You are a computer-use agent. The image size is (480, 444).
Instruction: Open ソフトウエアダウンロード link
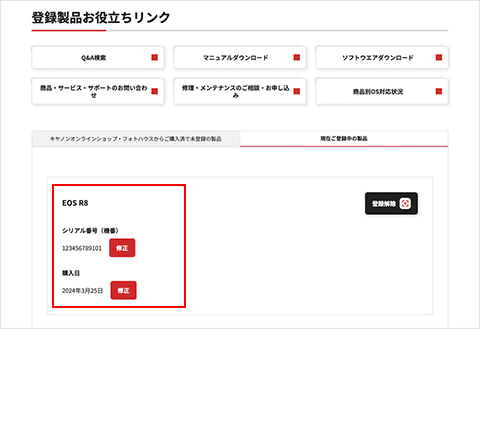(382, 58)
